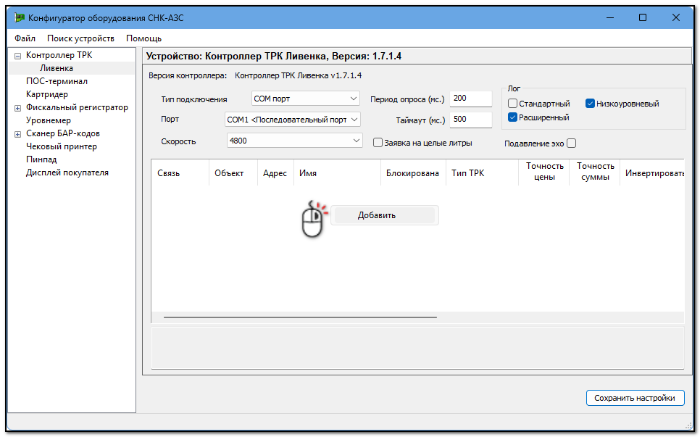Open the Тип подключения dropdown

pyautogui.click(x=305, y=99)
